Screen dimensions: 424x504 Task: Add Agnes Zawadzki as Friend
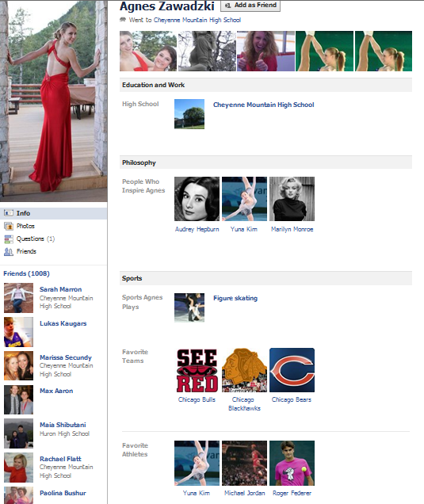tap(250, 6)
